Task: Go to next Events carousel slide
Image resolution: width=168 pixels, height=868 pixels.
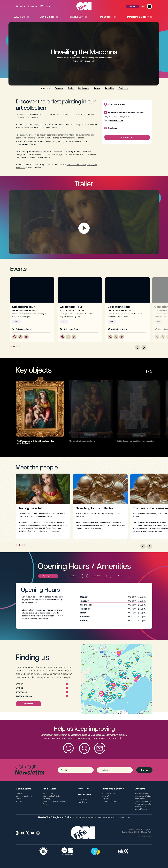Action: (x=144, y=347)
